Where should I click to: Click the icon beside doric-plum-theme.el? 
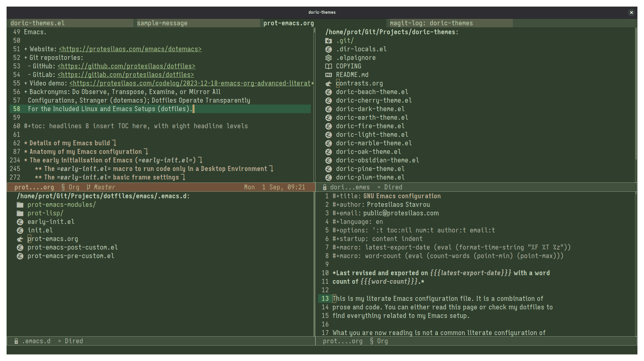click(x=328, y=178)
